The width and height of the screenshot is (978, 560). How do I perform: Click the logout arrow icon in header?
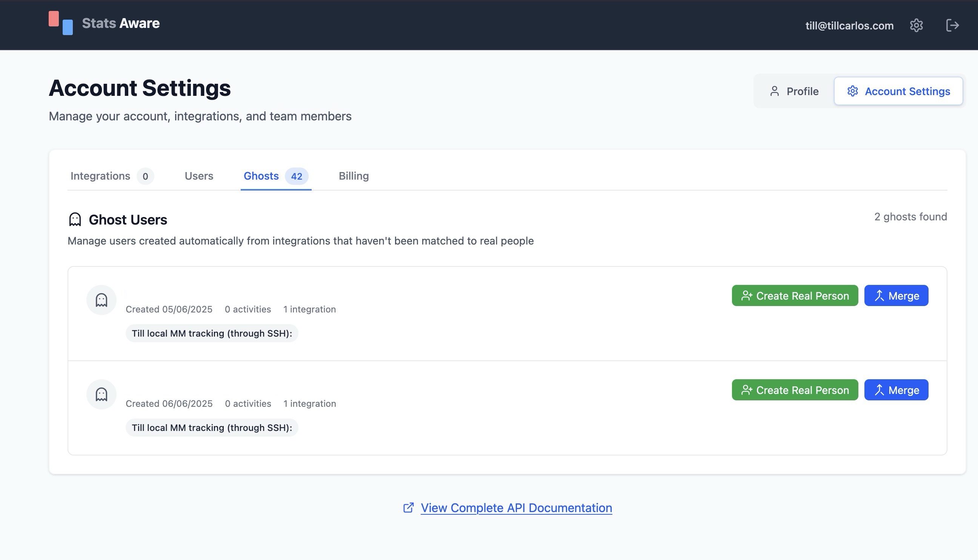(x=952, y=25)
